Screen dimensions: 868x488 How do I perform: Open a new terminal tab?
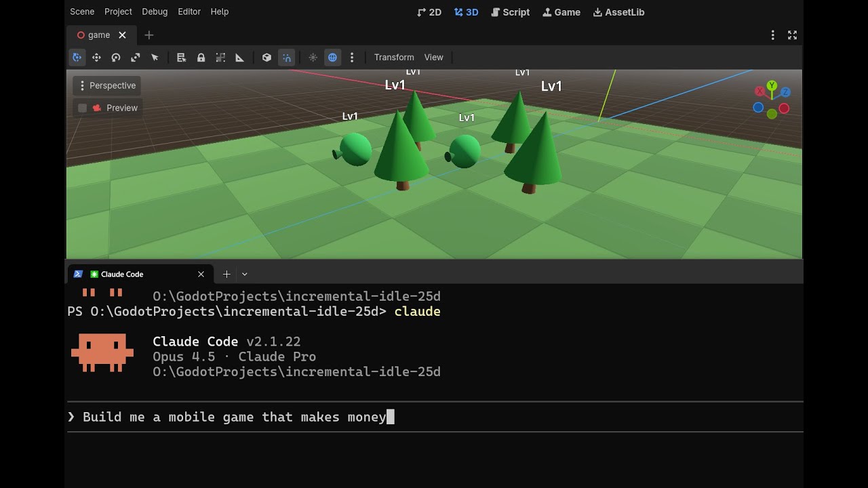[226, 274]
